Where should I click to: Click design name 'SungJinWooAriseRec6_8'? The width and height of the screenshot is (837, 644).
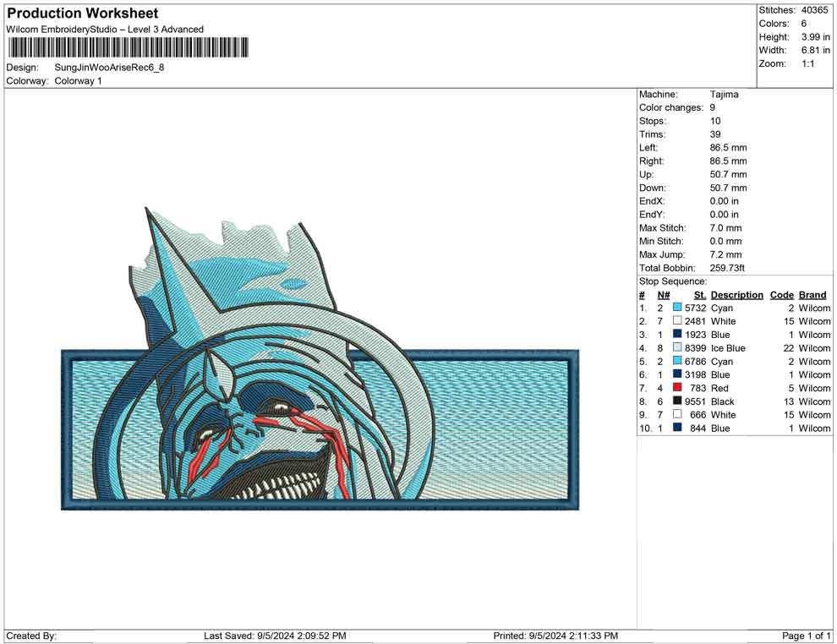(109, 68)
